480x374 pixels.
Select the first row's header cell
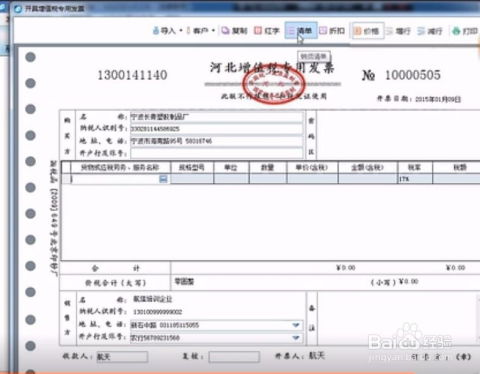[x=66, y=179]
